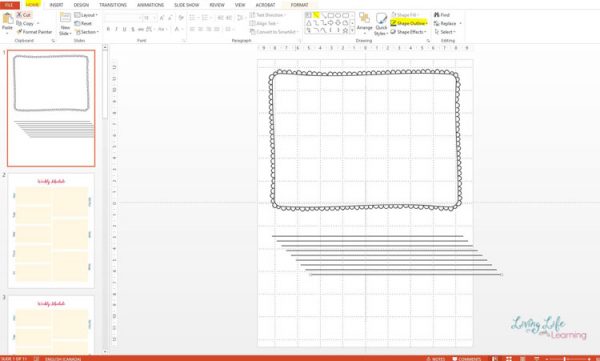Open the Text Direction dropdown
Screen dimensions: 600x361
coord(268,15)
